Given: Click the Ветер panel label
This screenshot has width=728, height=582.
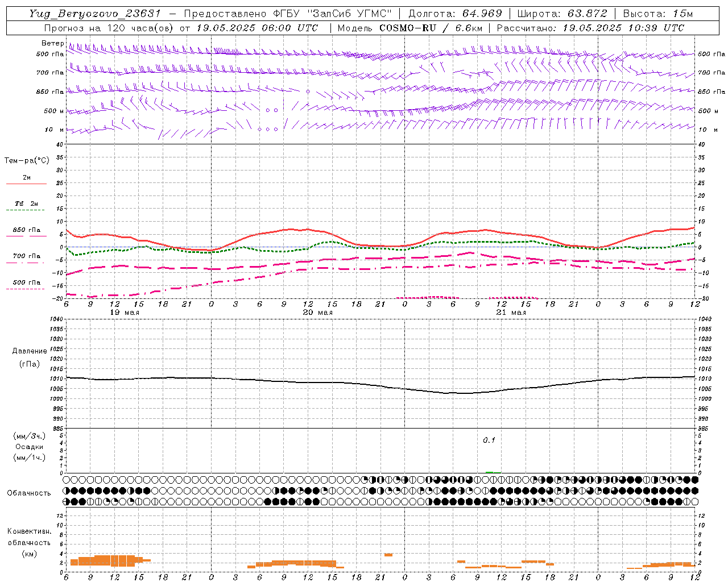Looking at the screenshot, I should tap(52, 43).
